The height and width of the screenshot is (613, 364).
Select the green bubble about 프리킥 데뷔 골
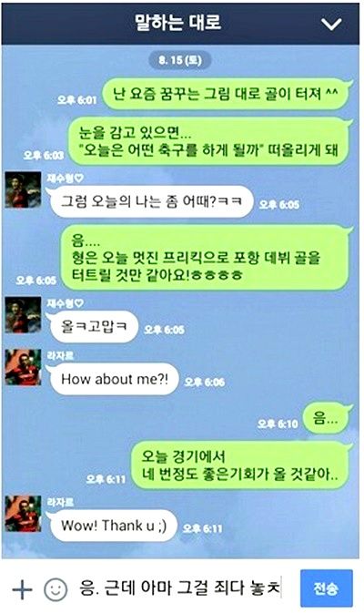pos(205,258)
